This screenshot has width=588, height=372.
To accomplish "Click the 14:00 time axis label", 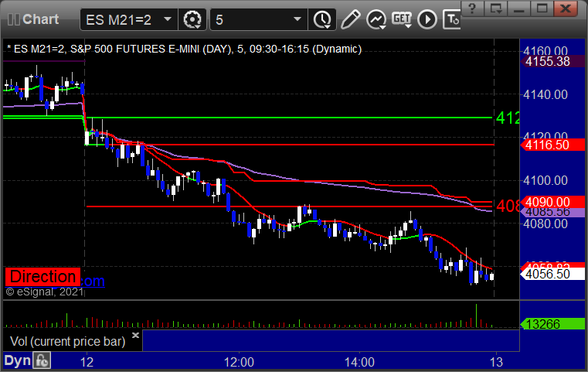I will pyautogui.click(x=359, y=362).
